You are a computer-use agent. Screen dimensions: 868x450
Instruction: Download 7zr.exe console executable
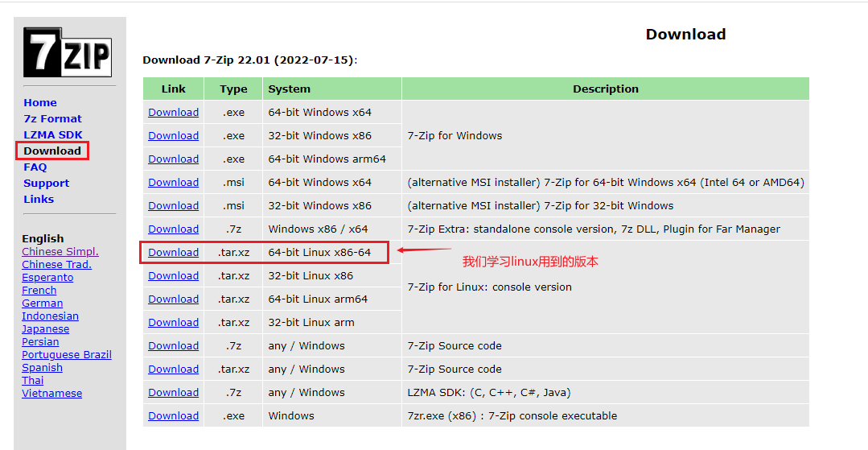tap(173, 415)
